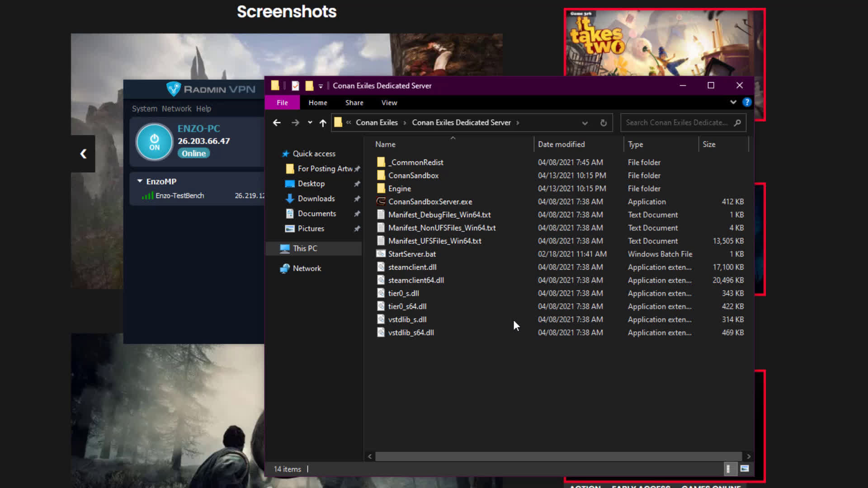Click the 412 KB size value
The height and width of the screenshot is (488, 868).
click(732, 202)
